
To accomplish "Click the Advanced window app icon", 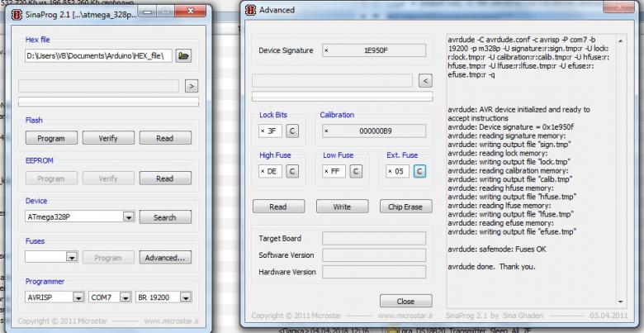I will 250,10.
